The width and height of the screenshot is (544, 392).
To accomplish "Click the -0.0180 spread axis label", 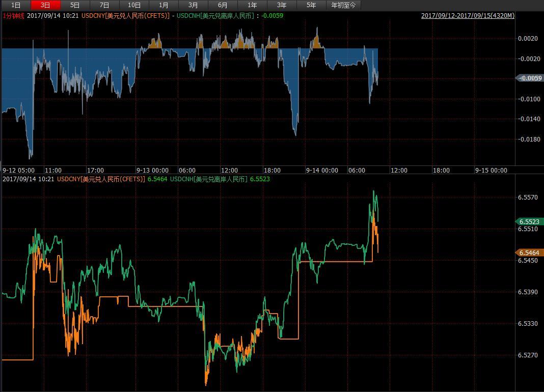I will pyautogui.click(x=529, y=139).
